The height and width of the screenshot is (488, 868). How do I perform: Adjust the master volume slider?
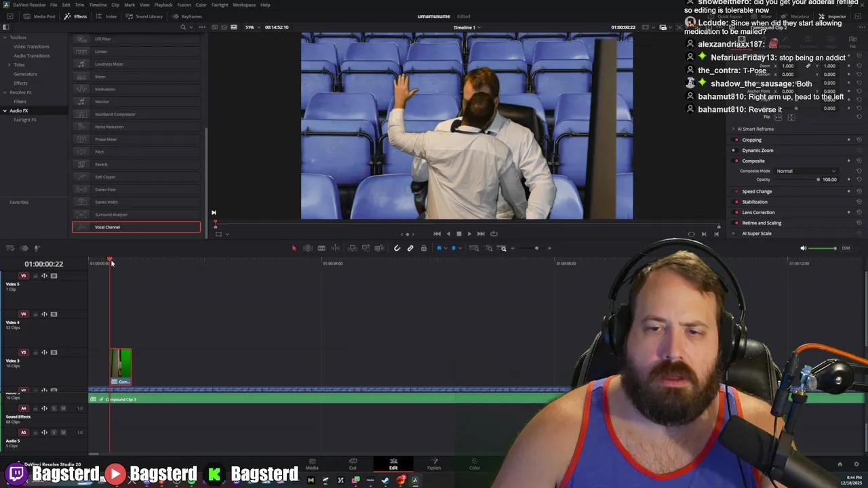823,248
